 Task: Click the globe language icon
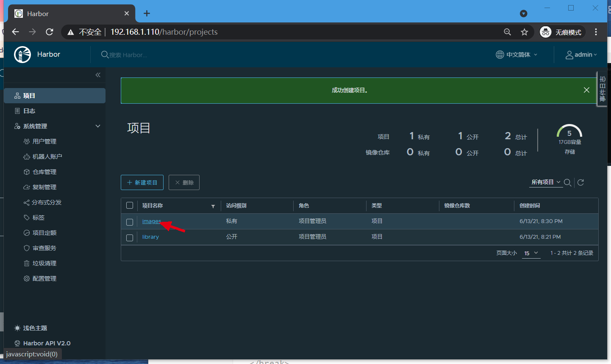click(x=500, y=55)
